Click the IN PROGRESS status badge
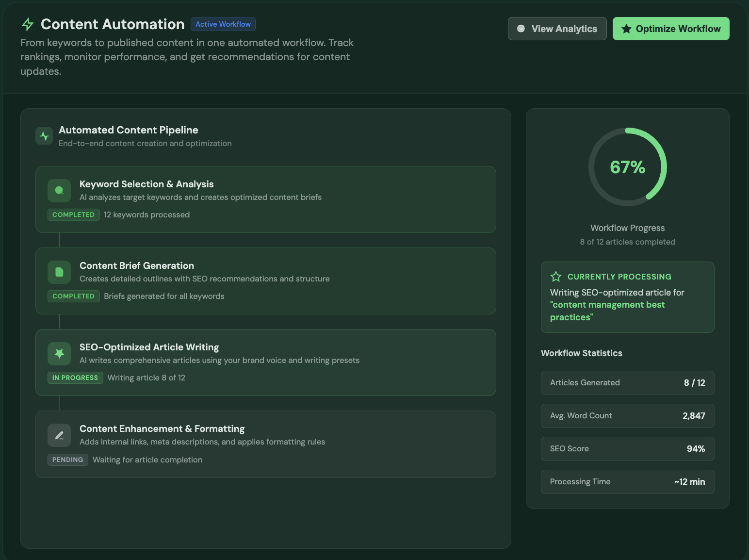 (75, 378)
